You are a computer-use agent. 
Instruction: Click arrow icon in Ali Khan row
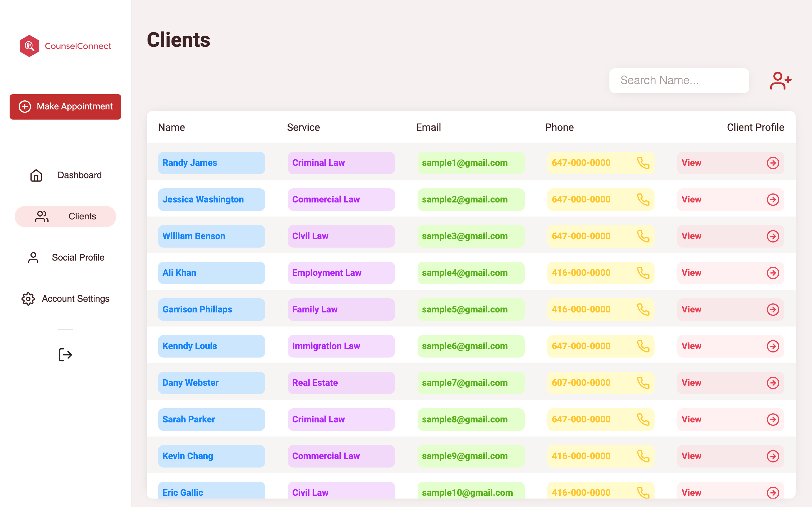773,273
